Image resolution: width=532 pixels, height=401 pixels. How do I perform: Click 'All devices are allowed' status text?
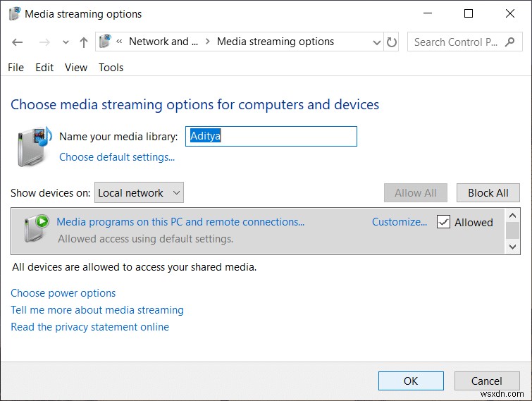pos(135,267)
